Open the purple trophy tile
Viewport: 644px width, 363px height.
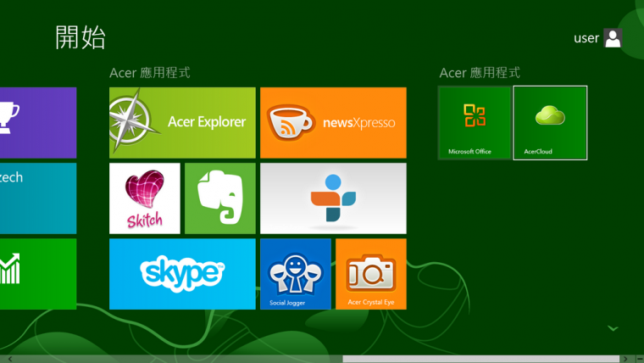click(x=37, y=122)
